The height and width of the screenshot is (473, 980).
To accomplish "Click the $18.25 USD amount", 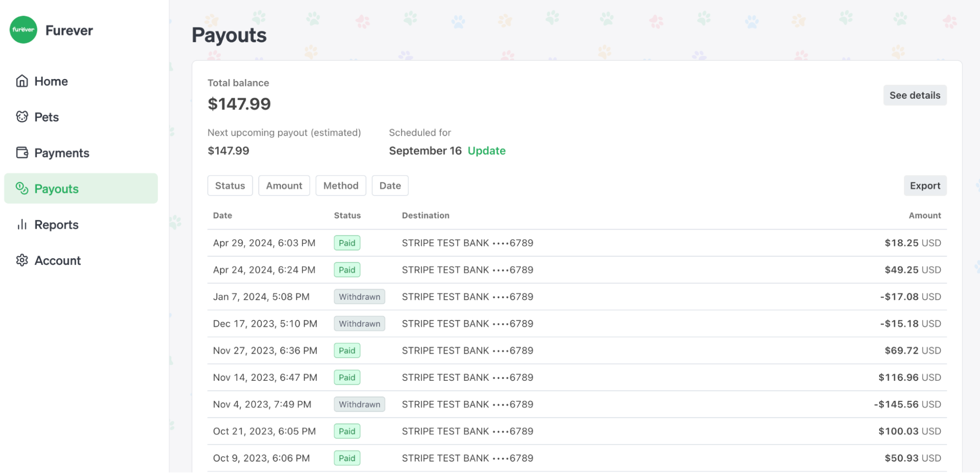I will [913, 243].
